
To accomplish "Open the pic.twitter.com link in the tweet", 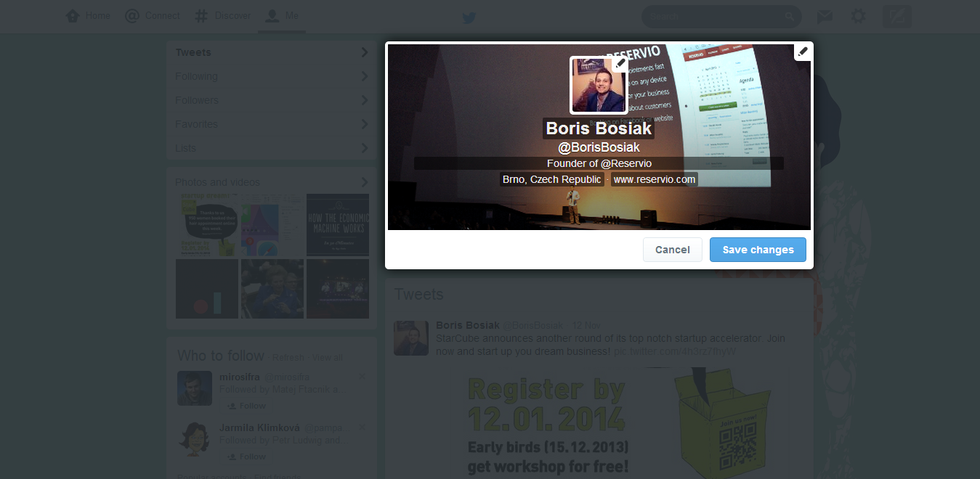I will pyautogui.click(x=675, y=351).
